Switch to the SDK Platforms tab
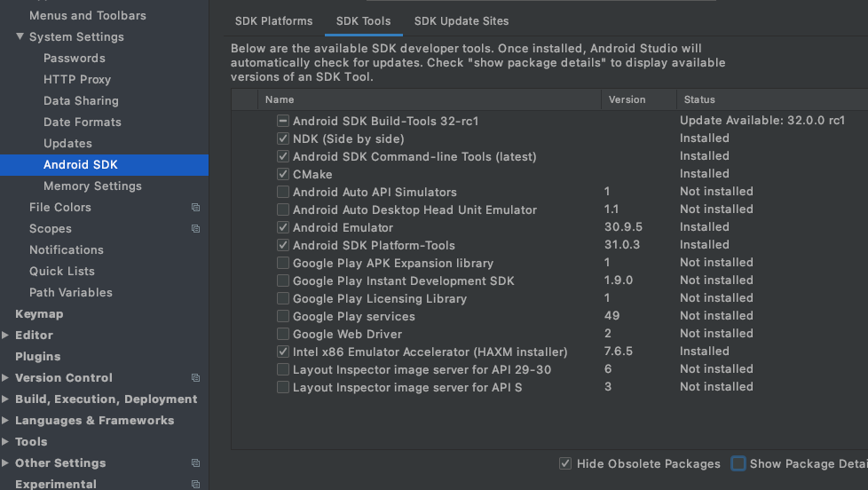Viewport: 868px width, 490px height. (x=273, y=21)
